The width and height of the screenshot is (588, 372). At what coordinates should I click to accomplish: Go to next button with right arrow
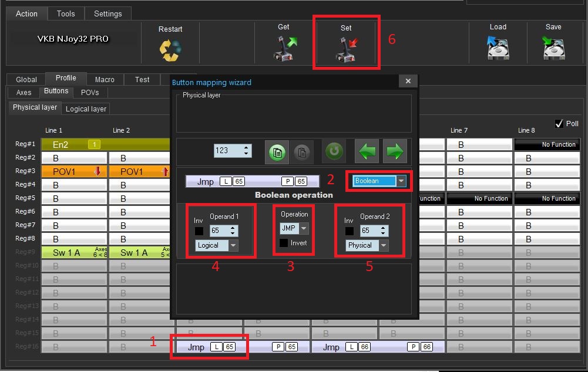pos(395,151)
